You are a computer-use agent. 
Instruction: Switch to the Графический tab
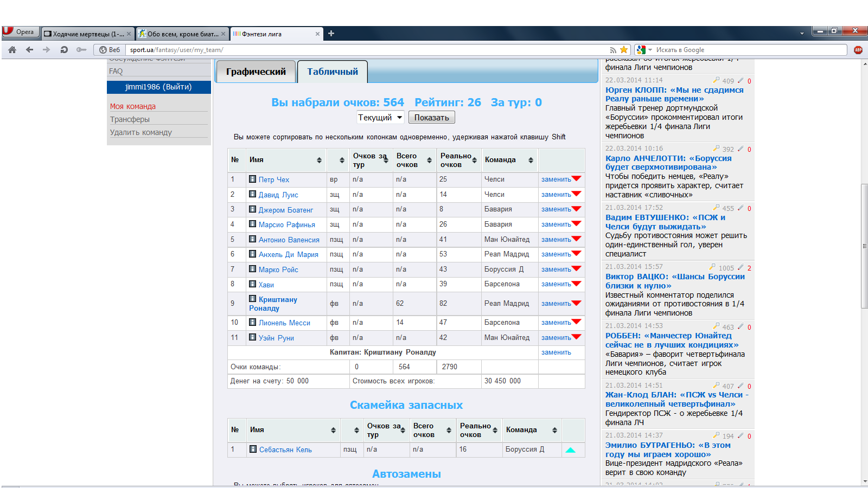256,72
